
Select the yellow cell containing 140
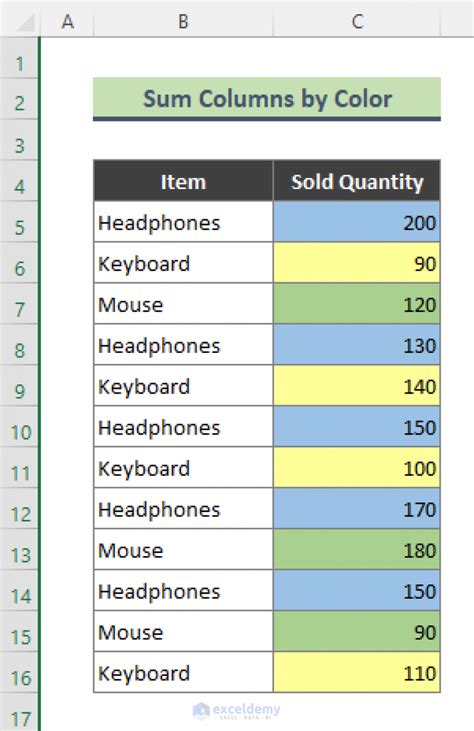[357, 386]
